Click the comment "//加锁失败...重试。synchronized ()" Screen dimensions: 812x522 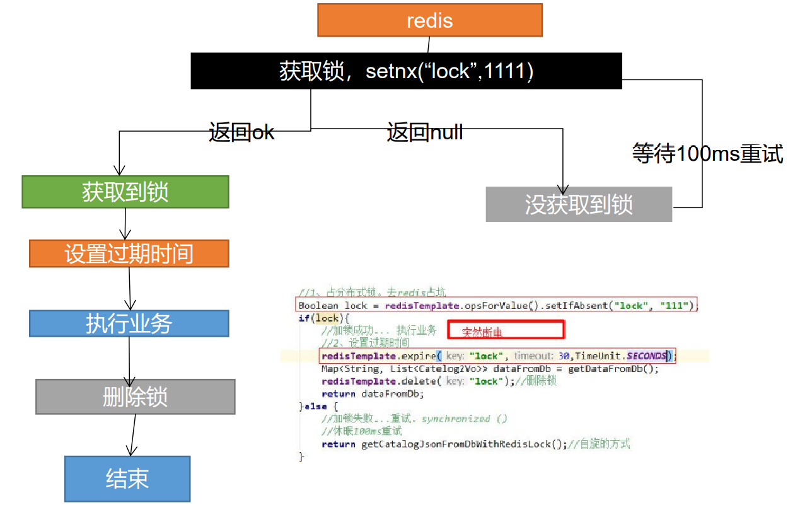(x=414, y=419)
